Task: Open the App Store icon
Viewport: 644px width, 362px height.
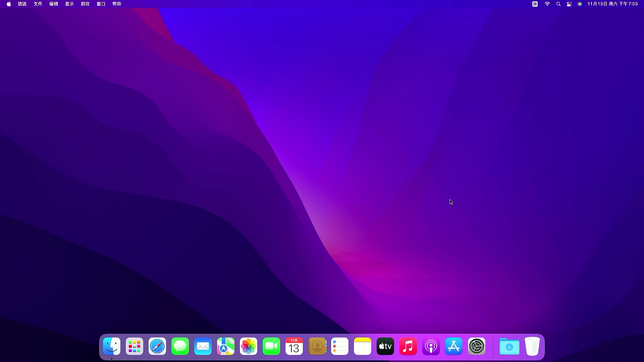Action: [x=454, y=346]
